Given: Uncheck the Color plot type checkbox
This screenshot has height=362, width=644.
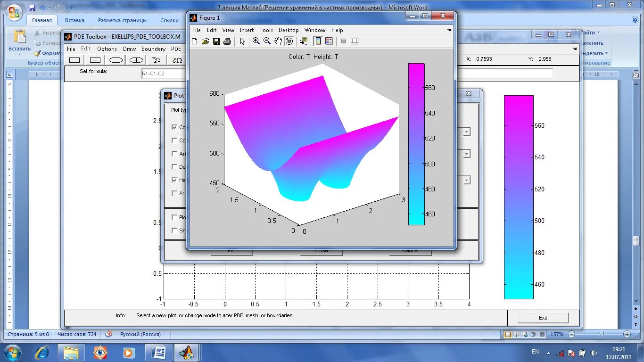Looking at the screenshot, I should click(x=174, y=127).
